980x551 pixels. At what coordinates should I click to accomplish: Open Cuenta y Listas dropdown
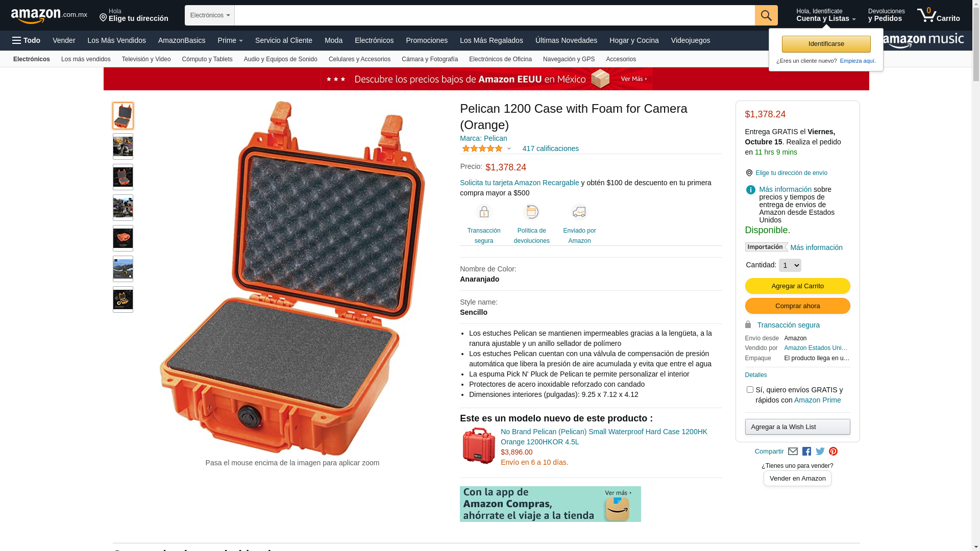[x=826, y=15]
